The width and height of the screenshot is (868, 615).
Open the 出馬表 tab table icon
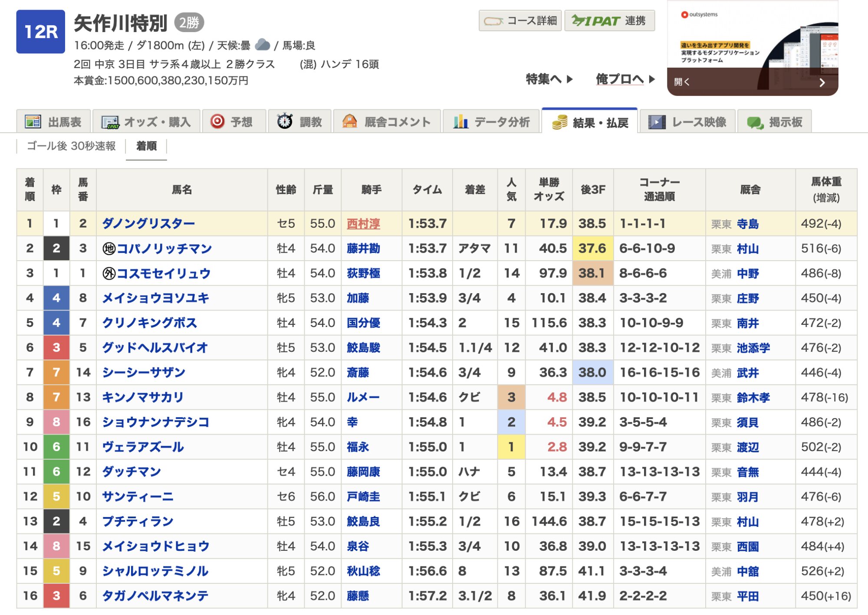point(33,122)
